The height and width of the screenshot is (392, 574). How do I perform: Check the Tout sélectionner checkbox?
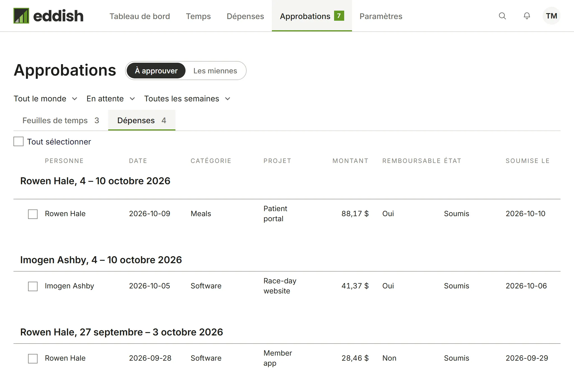pyautogui.click(x=18, y=141)
